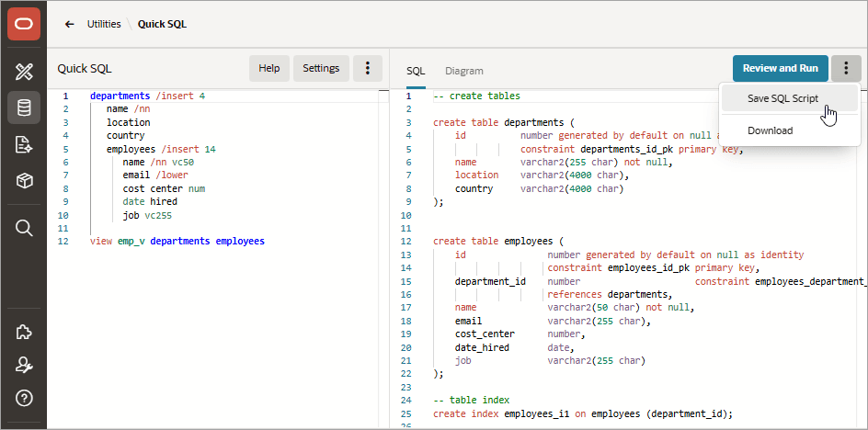Click 'location' line in Quick SQL editor

click(x=129, y=123)
